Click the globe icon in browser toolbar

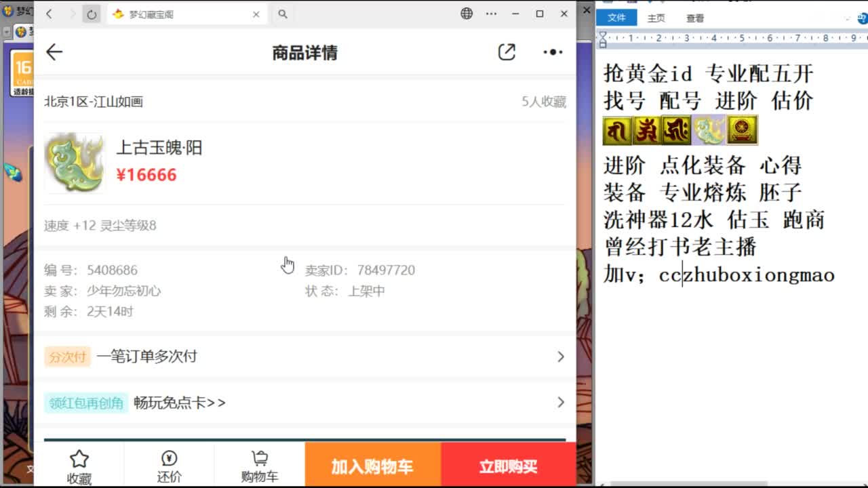[x=467, y=14]
